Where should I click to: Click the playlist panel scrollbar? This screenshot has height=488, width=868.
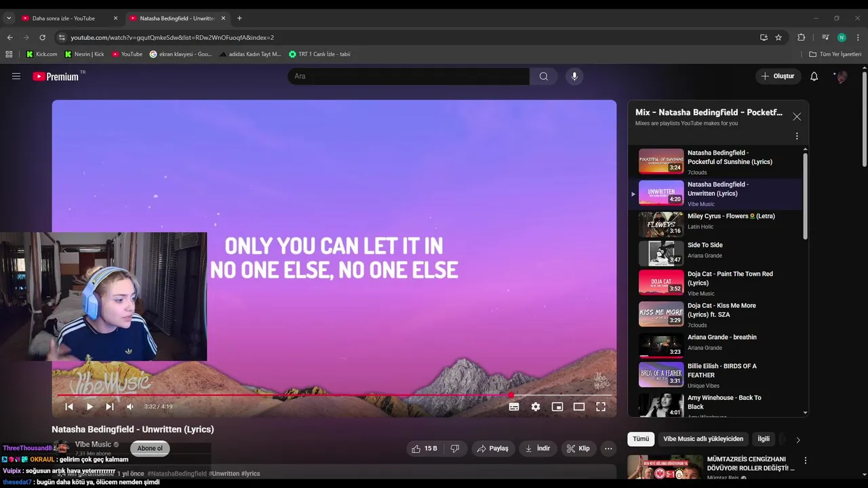point(806,196)
